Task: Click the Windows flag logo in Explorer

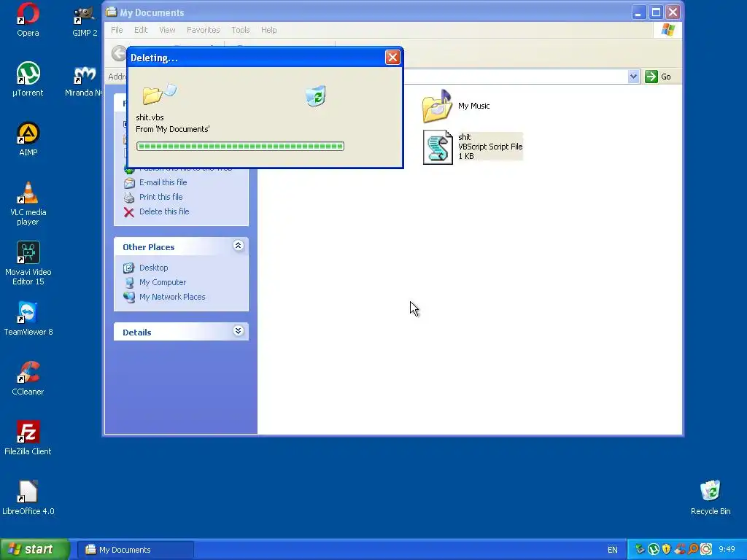Action: coord(668,29)
